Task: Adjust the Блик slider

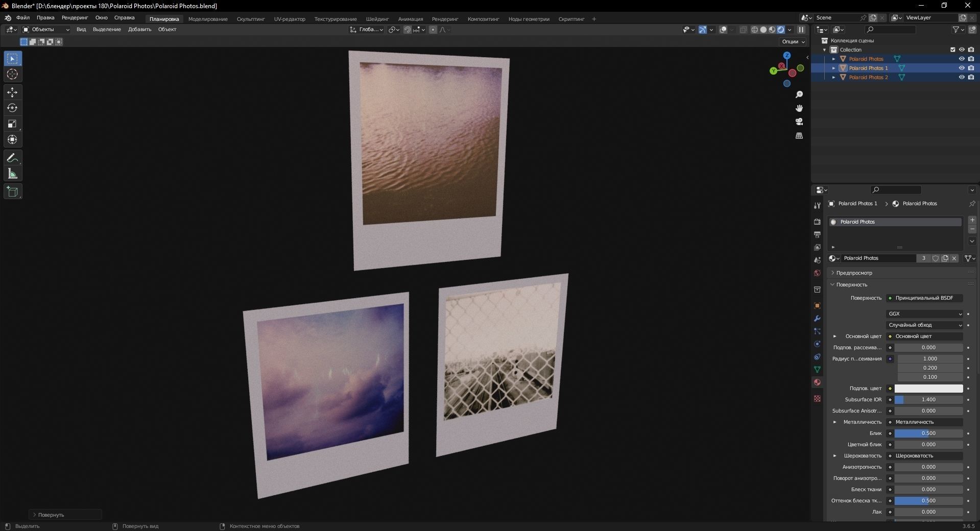Action: (x=928, y=433)
